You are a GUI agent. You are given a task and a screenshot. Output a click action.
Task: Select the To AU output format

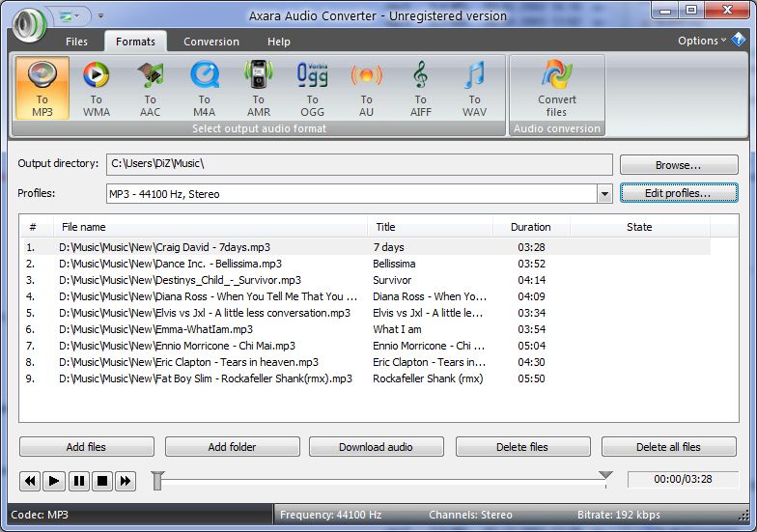point(367,88)
